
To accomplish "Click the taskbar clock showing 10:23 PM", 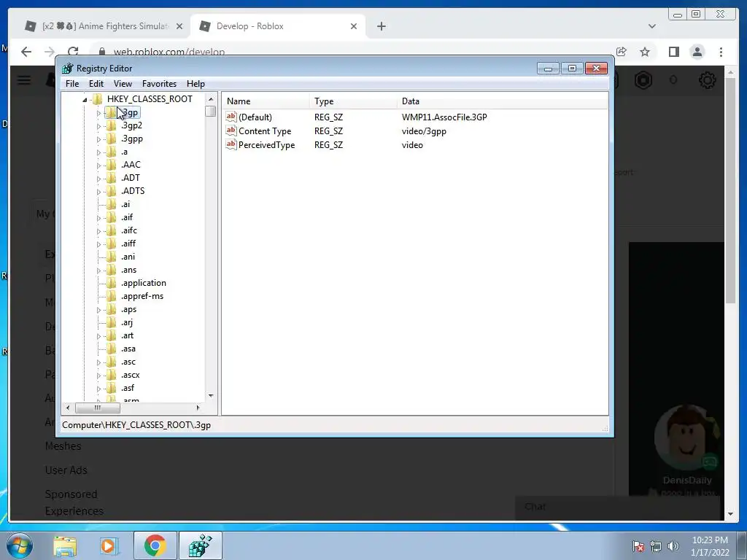I will click(710, 546).
